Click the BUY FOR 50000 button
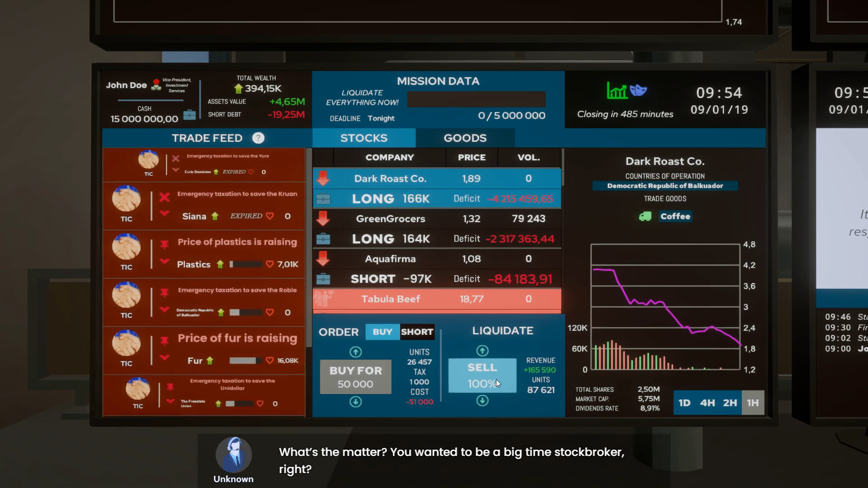This screenshot has height=488, width=868. (355, 376)
